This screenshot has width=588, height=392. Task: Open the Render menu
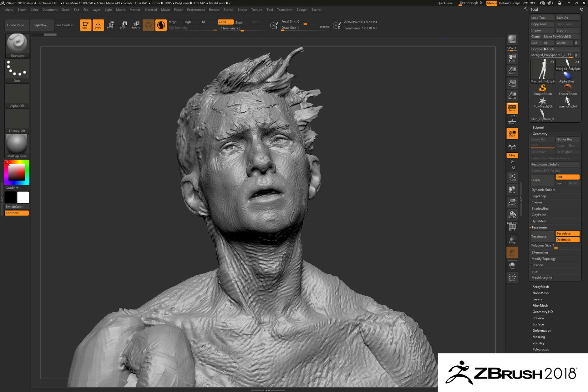(x=214, y=10)
